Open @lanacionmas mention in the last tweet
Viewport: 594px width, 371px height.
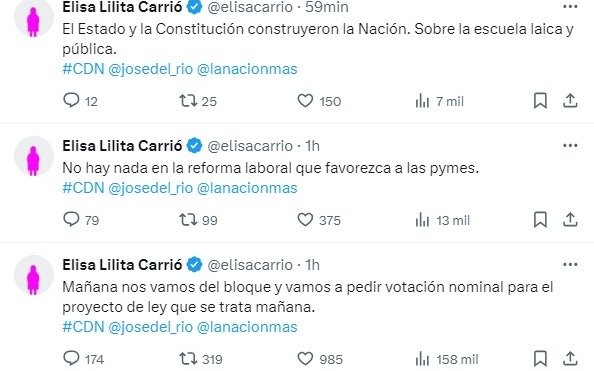click(x=247, y=327)
